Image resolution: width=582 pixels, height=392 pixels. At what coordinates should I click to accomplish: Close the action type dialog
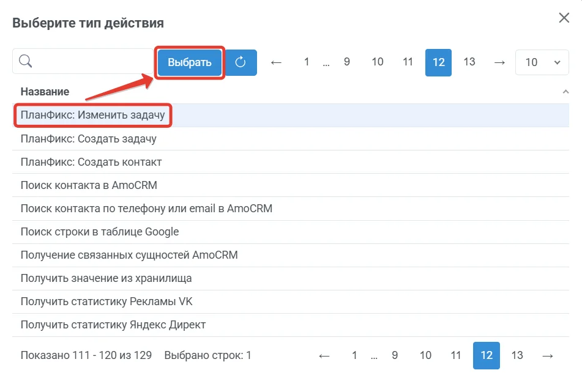coord(564,18)
